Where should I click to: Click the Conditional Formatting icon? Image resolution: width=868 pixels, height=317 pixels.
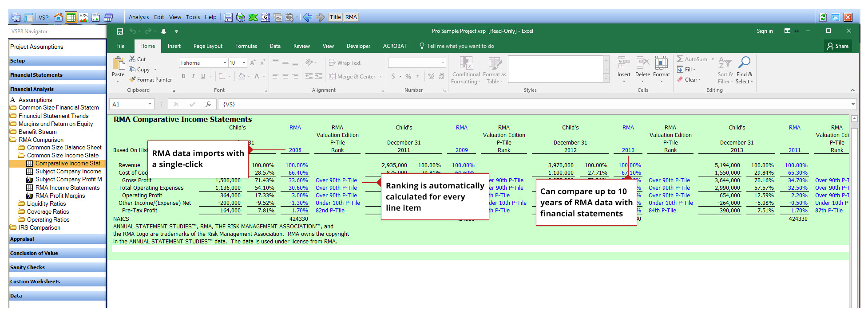pyautogui.click(x=466, y=63)
